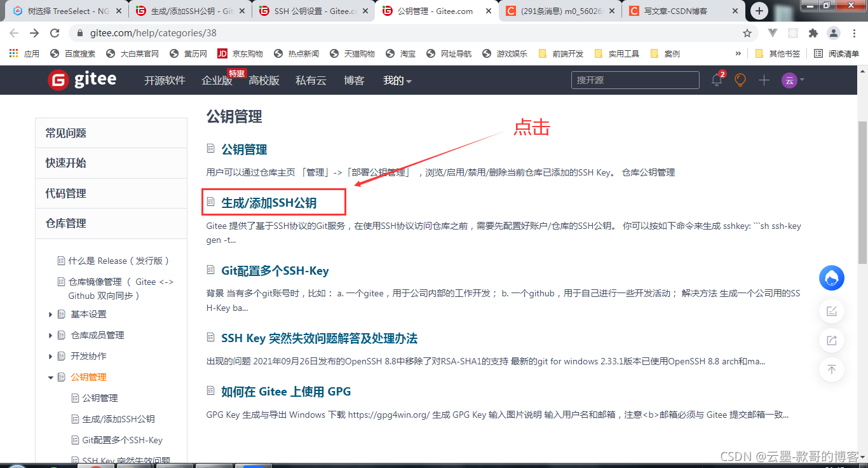The image size is (868, 468).
Task: Click the blue floating assistant icon
Action: coord(831,278)
